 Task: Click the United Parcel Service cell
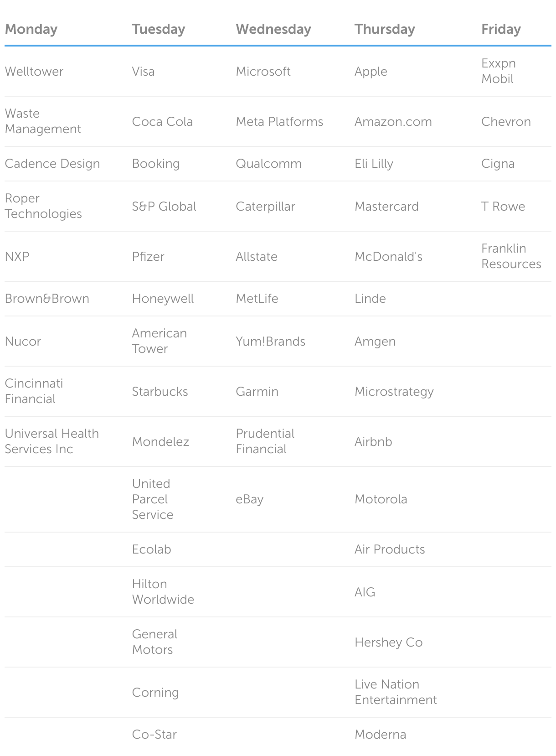tap(152, 499)
